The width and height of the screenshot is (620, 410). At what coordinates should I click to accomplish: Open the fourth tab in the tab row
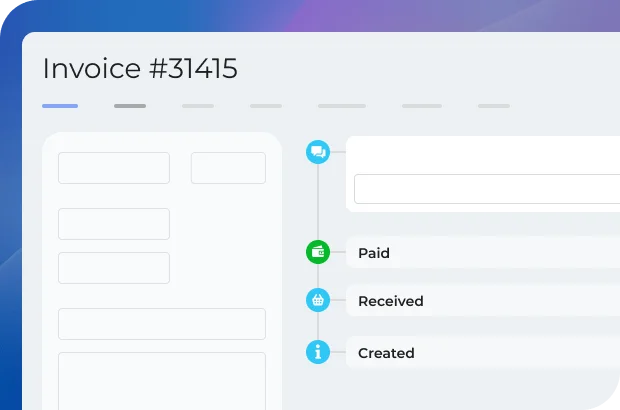[266, 105]
